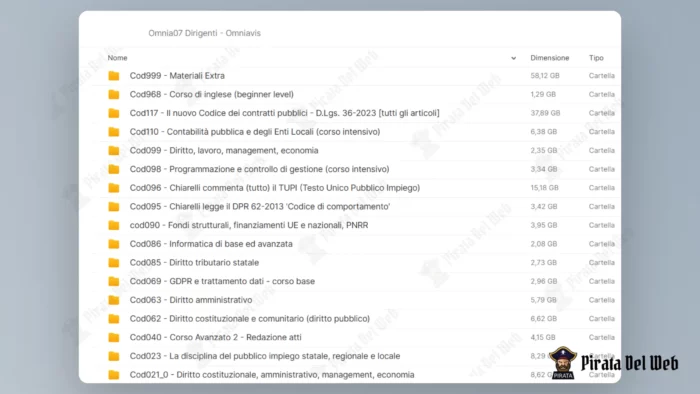The width and height of the screenshot is (700, 394).
Task: Click the folder icon next to Cod110 Contabilità pubblica
Action: pos(114,132)
